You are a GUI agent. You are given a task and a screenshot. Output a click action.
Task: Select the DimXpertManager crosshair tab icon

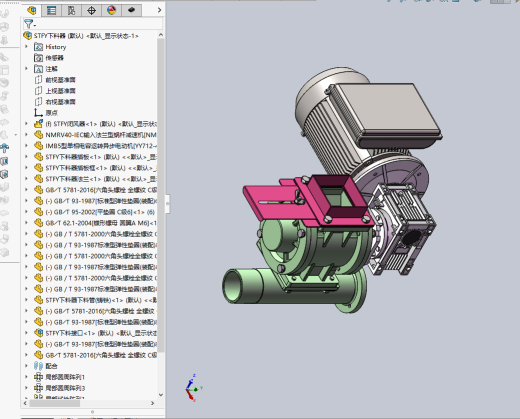[91, 10]
